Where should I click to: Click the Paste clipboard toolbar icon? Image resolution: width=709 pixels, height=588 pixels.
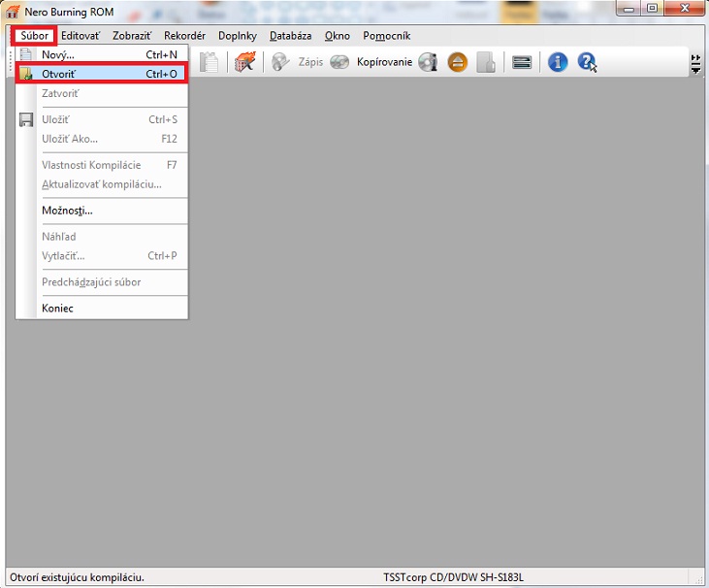209,62
